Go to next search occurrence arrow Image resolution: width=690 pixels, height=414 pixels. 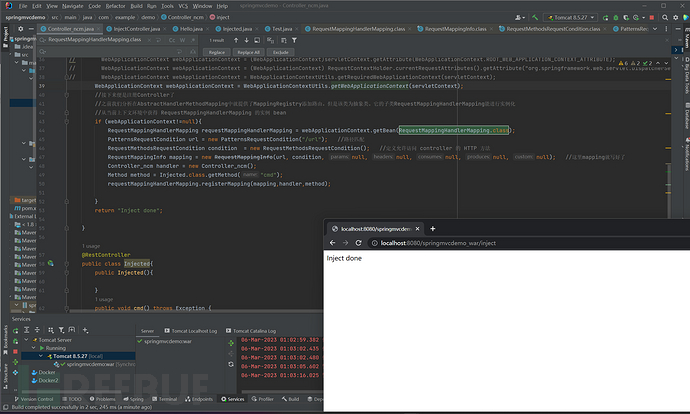246,40
